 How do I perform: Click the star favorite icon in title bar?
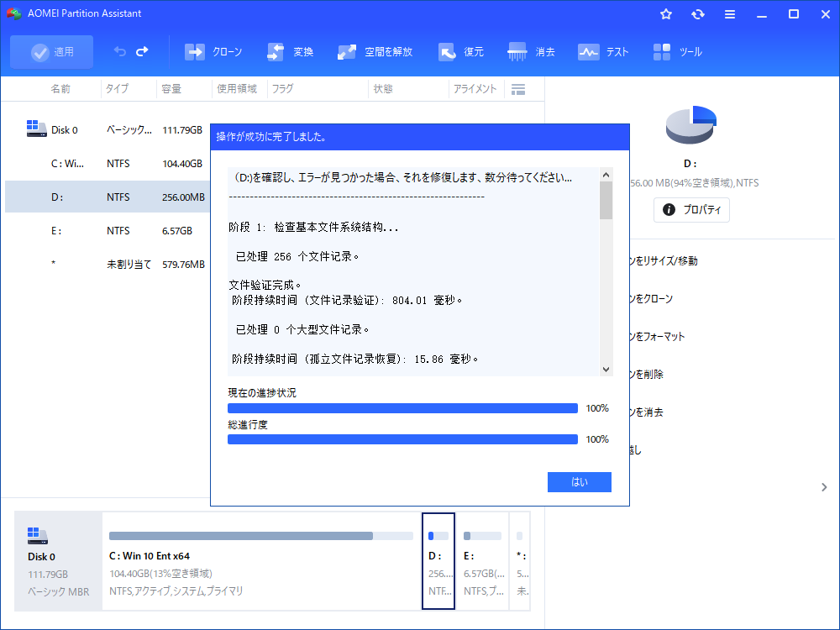666,14
